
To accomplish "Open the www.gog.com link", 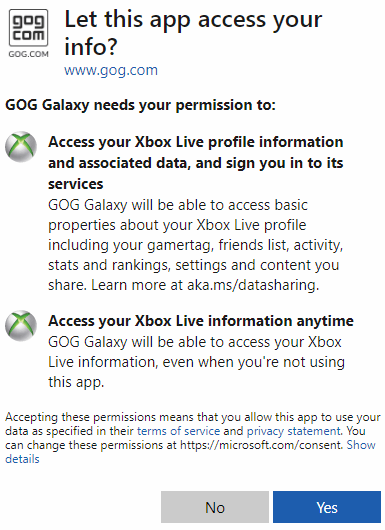I will [x=111, y=70].
